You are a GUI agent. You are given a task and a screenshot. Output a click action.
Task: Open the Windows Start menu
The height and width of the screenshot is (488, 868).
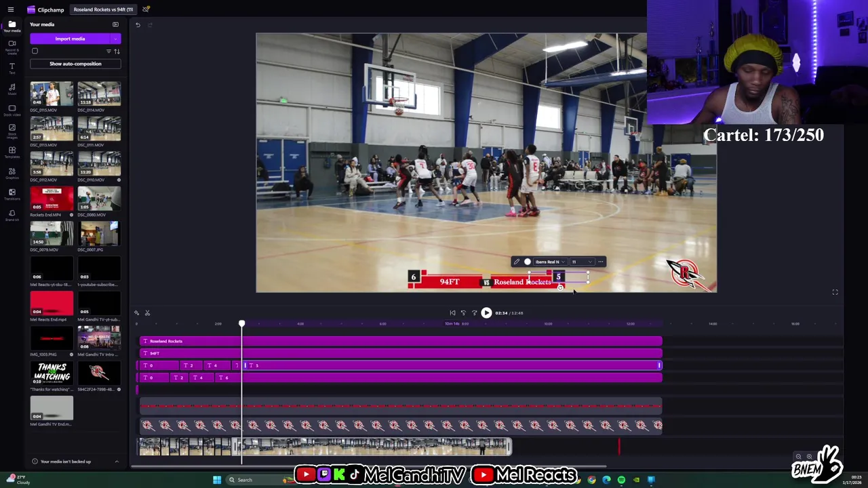[217, 480]
